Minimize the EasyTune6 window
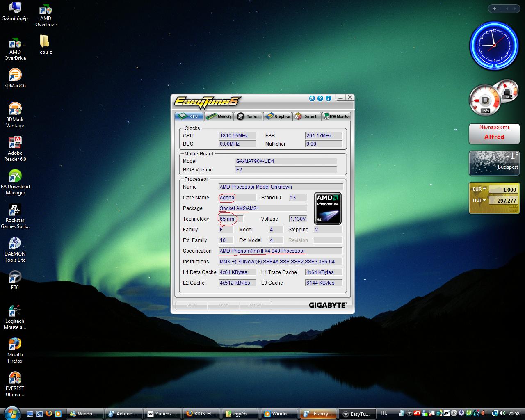525x420 pixels. (x=340, y=98)
